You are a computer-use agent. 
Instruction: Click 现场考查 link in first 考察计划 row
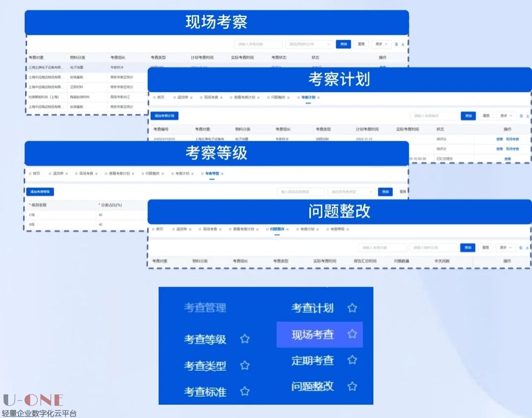512,139
